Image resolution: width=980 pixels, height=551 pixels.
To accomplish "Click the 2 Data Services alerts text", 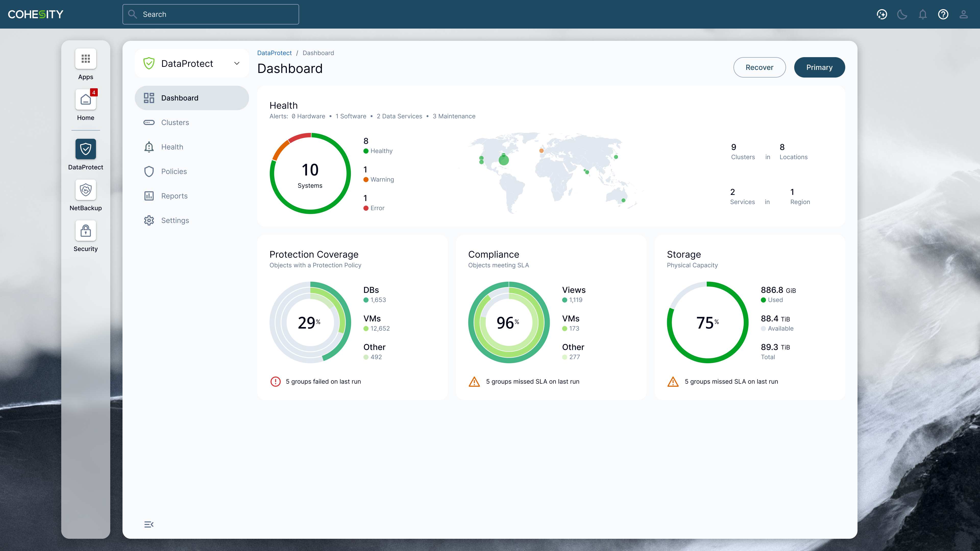I will 399,116.
